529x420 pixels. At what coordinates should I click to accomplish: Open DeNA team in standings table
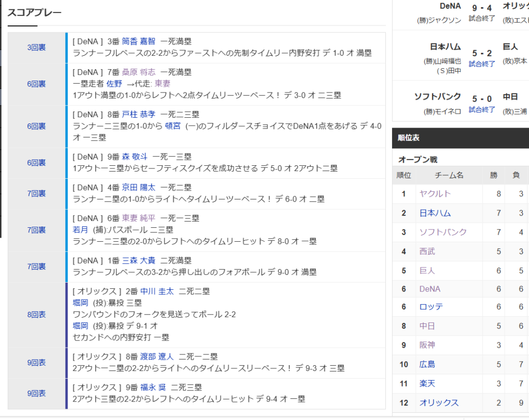click(430, 289)
